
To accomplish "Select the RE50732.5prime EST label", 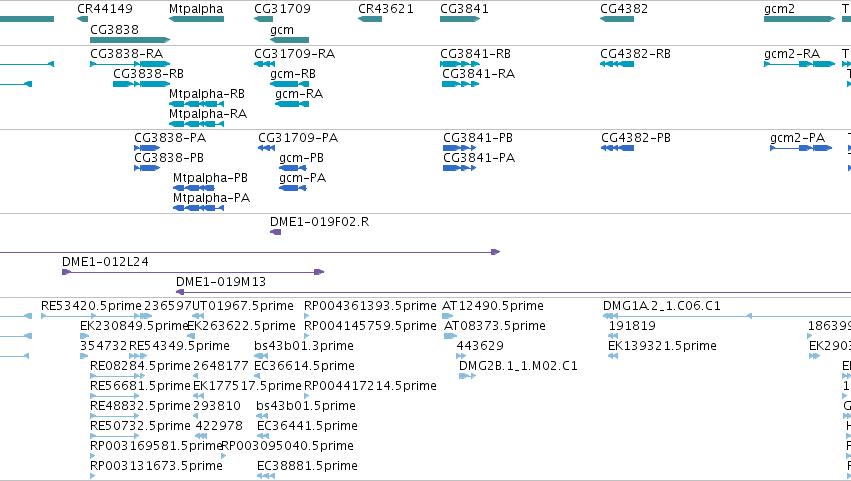I will pos(141,427).
